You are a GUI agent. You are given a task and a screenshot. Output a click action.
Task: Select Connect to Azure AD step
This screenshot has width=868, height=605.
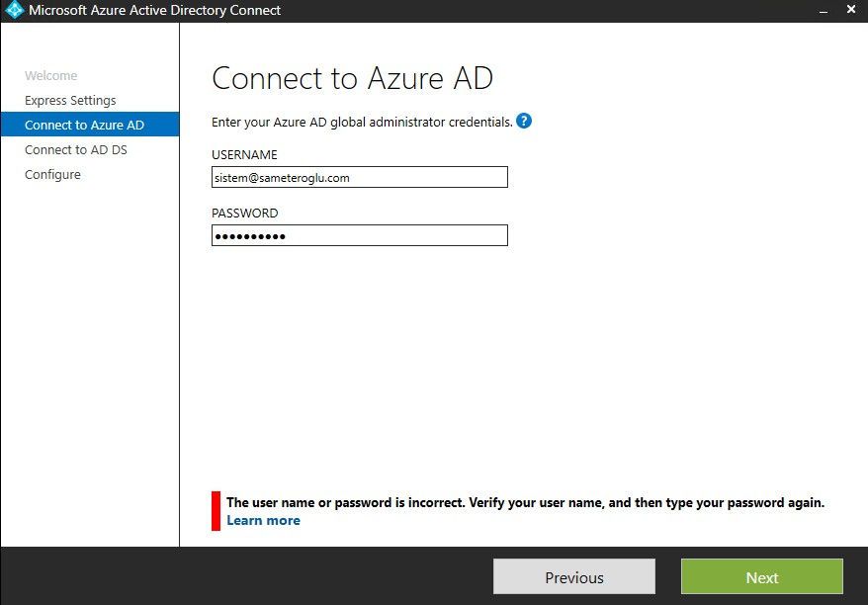click(90, 125)
